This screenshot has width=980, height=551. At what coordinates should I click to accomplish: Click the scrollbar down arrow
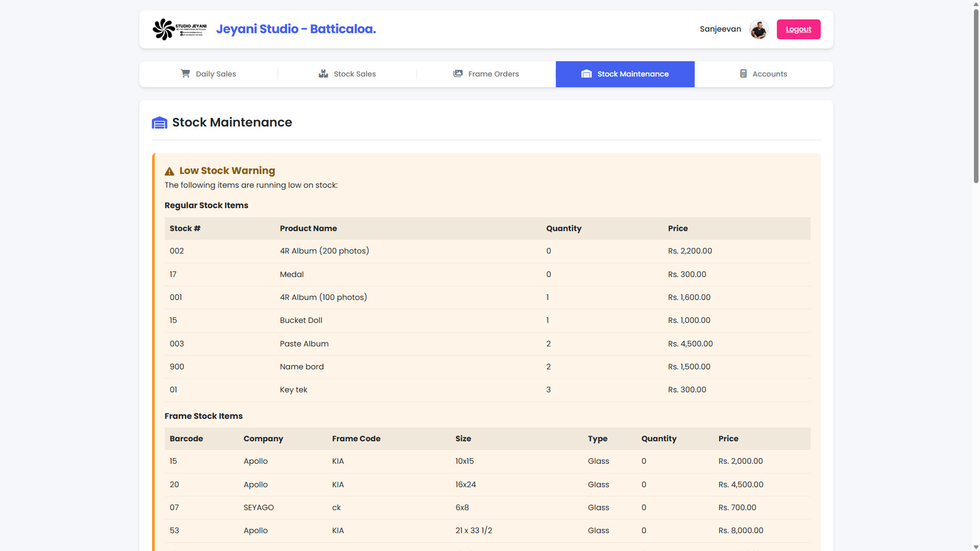(x=976, y=547)
